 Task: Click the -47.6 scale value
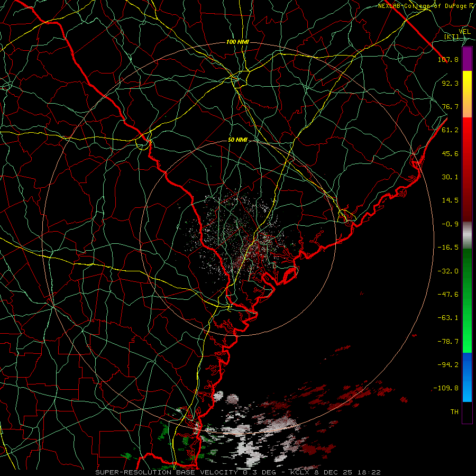tap(448, 295)
